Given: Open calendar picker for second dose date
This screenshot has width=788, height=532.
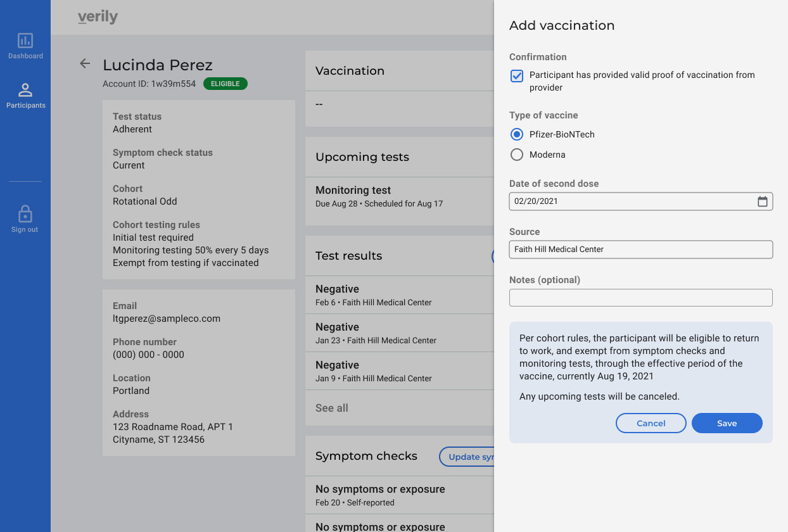Looking at the screenshot, I should tap(763, 201).
